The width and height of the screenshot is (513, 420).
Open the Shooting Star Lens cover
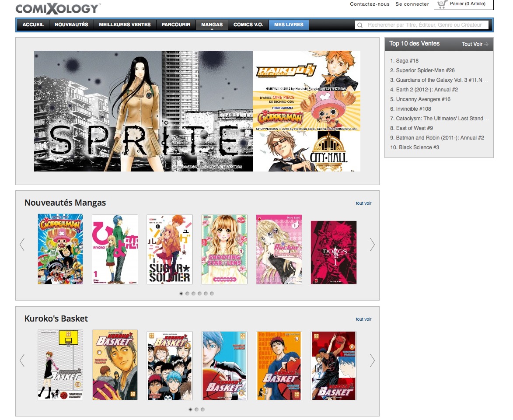coord(224,249)
